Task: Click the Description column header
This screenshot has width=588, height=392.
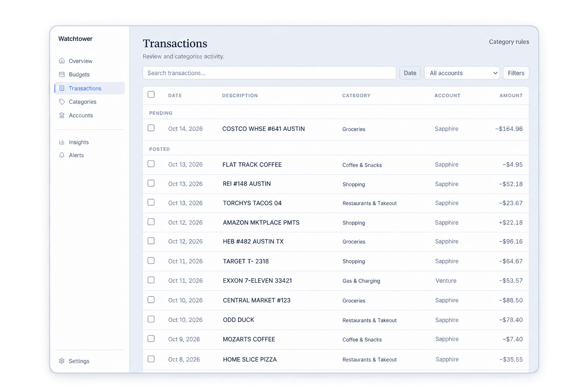Action: pos(240,96)
